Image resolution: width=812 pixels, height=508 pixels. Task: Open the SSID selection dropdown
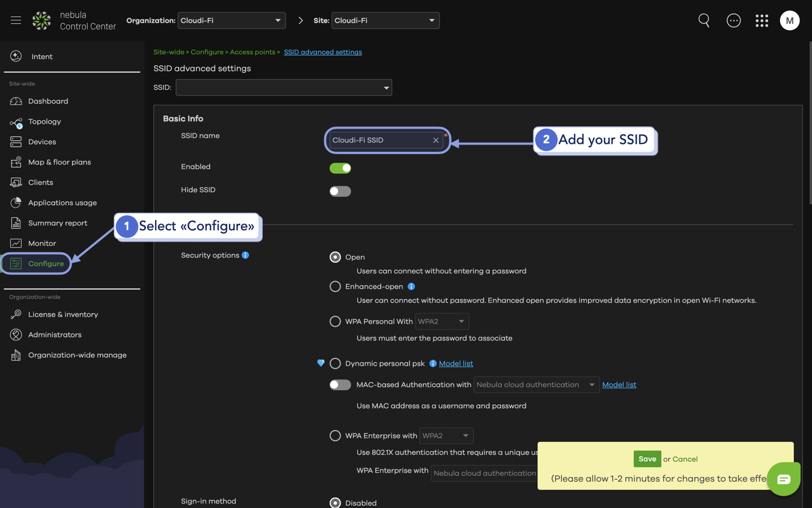point(284,87)
